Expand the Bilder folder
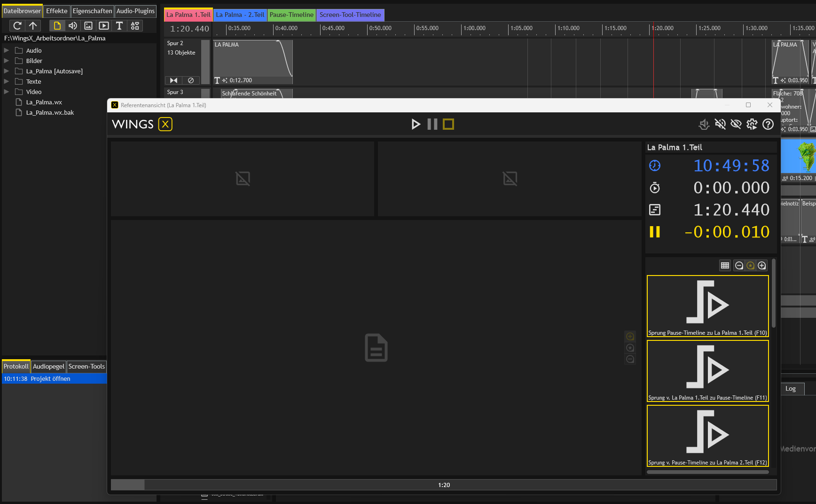Image resolution: width=816 pixels, height=504 pixels. point(6,61)
